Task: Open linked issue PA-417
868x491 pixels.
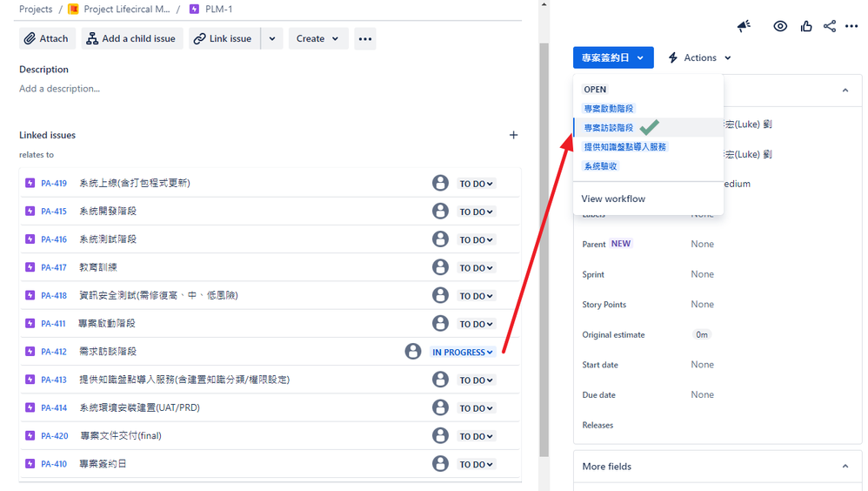Action: 54,267
